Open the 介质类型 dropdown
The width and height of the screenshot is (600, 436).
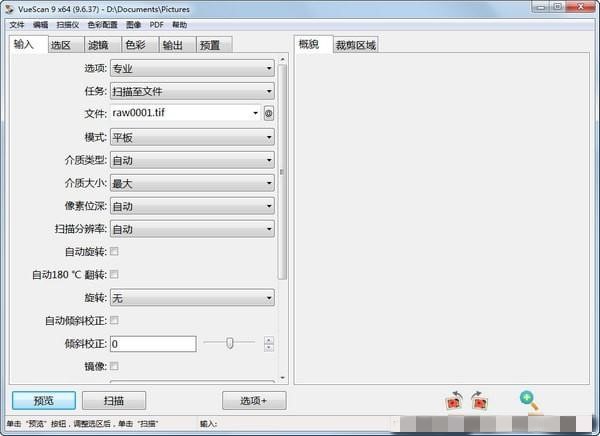tap(192, 160)
